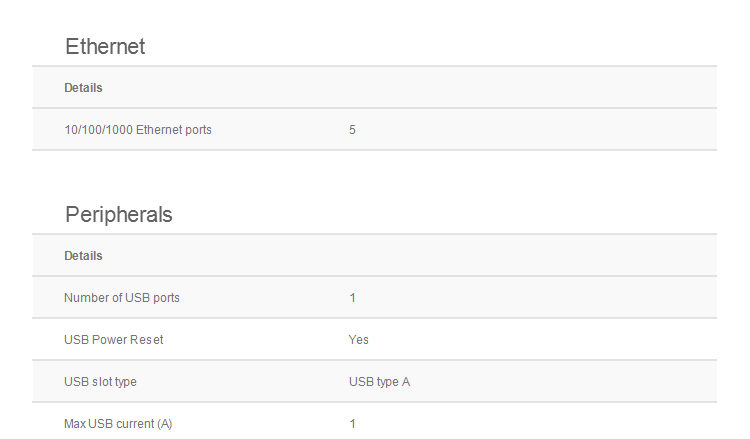Click the 10/100/1000 Ethernet ports label

coord(138,130)
